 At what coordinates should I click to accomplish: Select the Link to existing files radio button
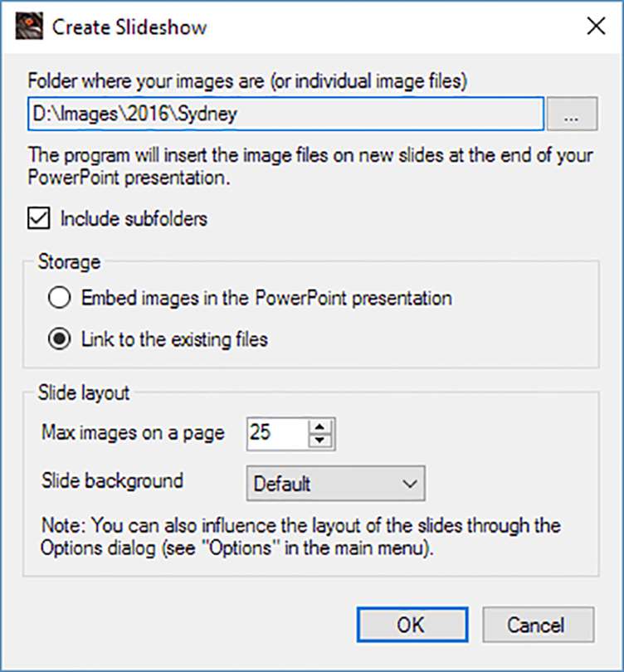click(x=60, y=339)
